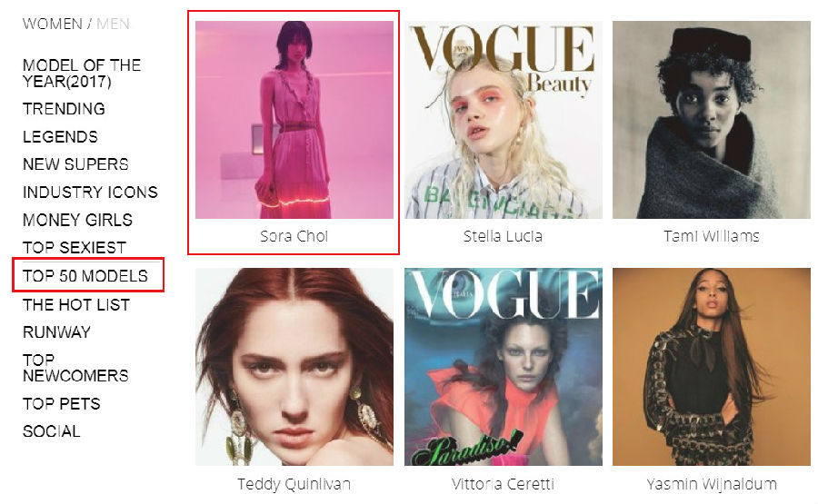The image size is (818, 504).
Task: Open the Sora Choi photo thumbnail
Action: 294,119
